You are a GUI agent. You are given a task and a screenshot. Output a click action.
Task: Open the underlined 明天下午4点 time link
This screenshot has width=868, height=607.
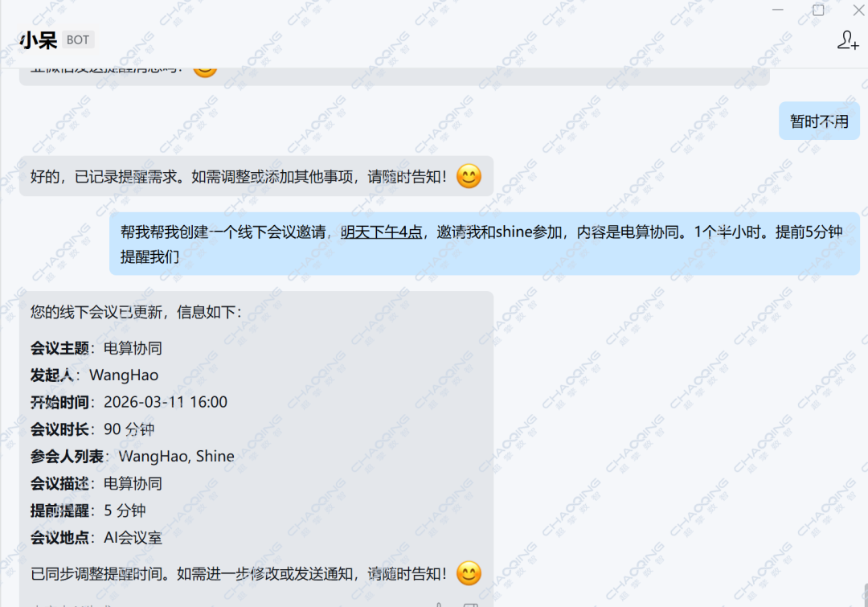pyautogui.click(x=381, y=232)
